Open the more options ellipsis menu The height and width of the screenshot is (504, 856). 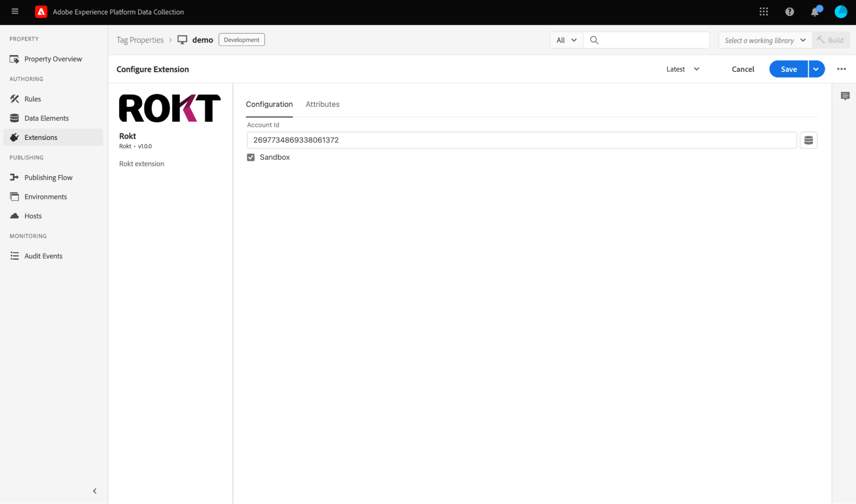(x=841, y=69)
